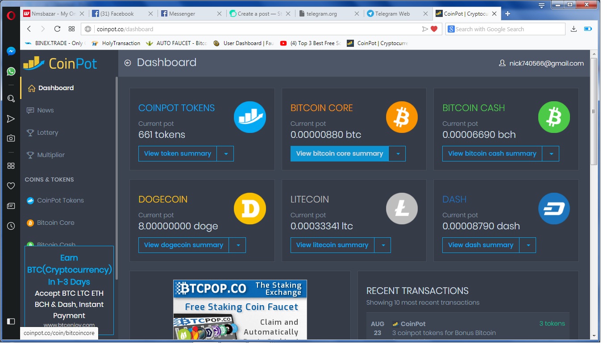Viewport: 607px width, 364px height.
Task: Click View dogecoin summary button
Action: [x=183, y=245]
